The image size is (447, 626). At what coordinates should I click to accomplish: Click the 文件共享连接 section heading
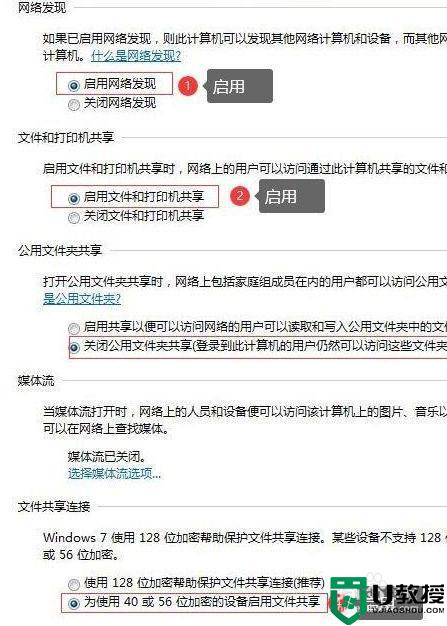coord(54,506)
